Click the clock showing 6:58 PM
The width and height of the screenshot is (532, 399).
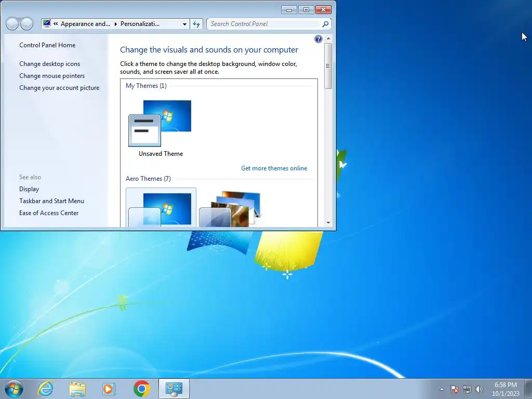506,385
